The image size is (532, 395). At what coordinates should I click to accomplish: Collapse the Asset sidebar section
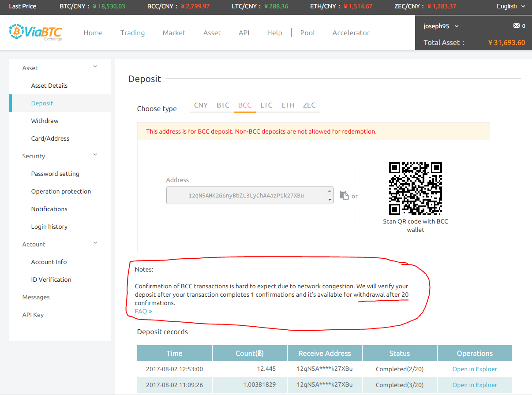[x=95, y=67]
